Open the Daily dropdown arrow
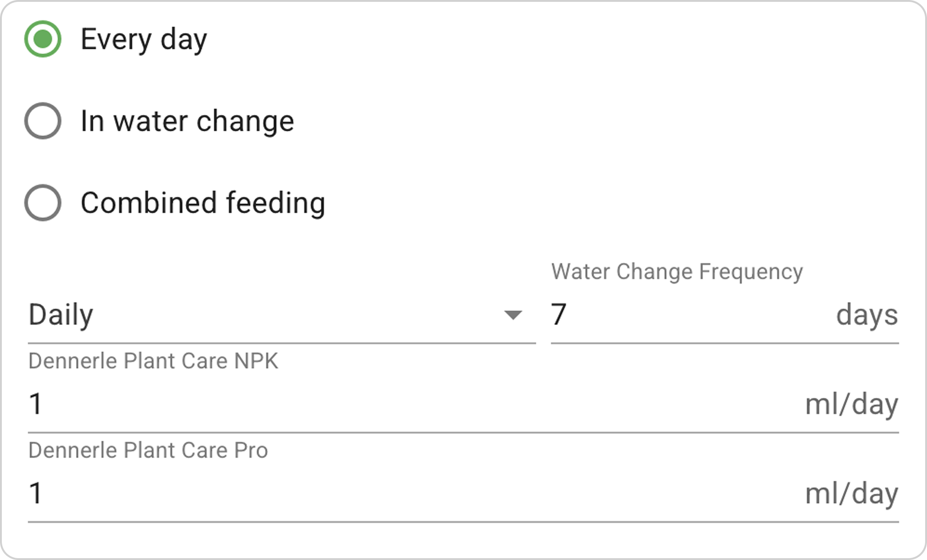The image size is (927, 560). pyautogui.click(x=513, y=315)
